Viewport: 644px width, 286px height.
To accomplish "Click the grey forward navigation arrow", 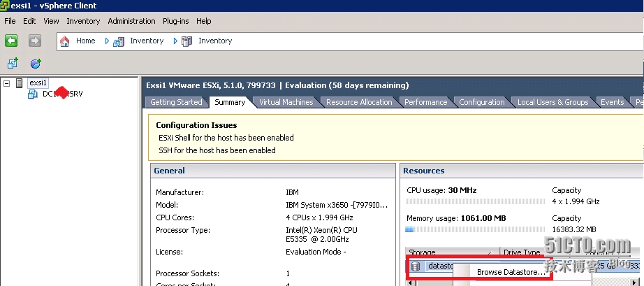I will click(x=35, y=41).
